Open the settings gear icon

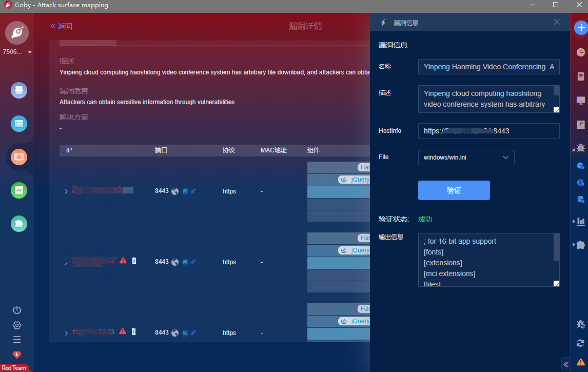click(x=17, y=325)
